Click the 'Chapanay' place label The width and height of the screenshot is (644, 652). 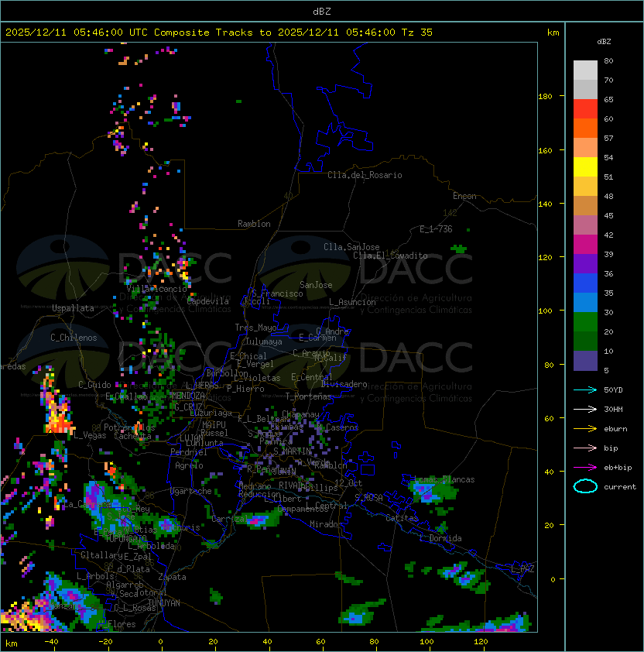(x=300, y=414)
